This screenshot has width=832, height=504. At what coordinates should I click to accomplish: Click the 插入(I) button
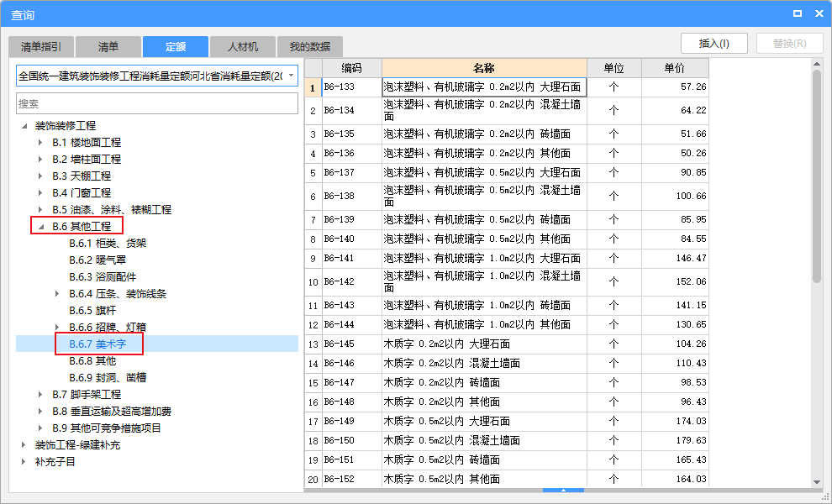pyautogui.click(x=714, y=44)
